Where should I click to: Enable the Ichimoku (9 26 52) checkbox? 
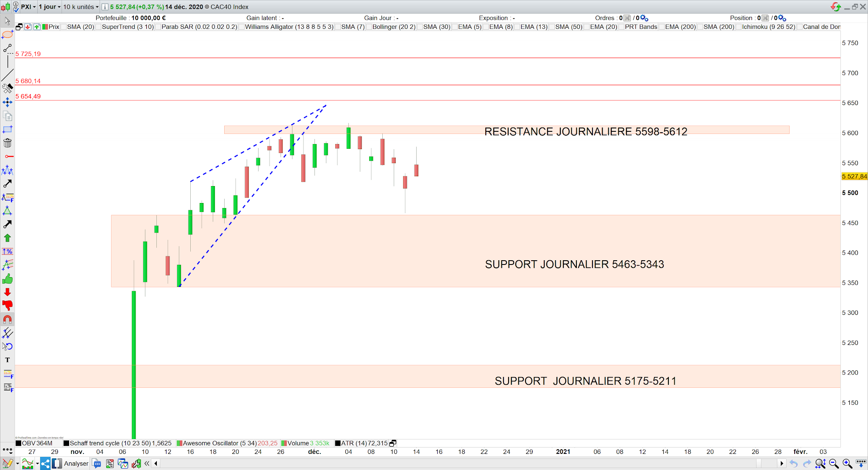[x=739, y=27]
